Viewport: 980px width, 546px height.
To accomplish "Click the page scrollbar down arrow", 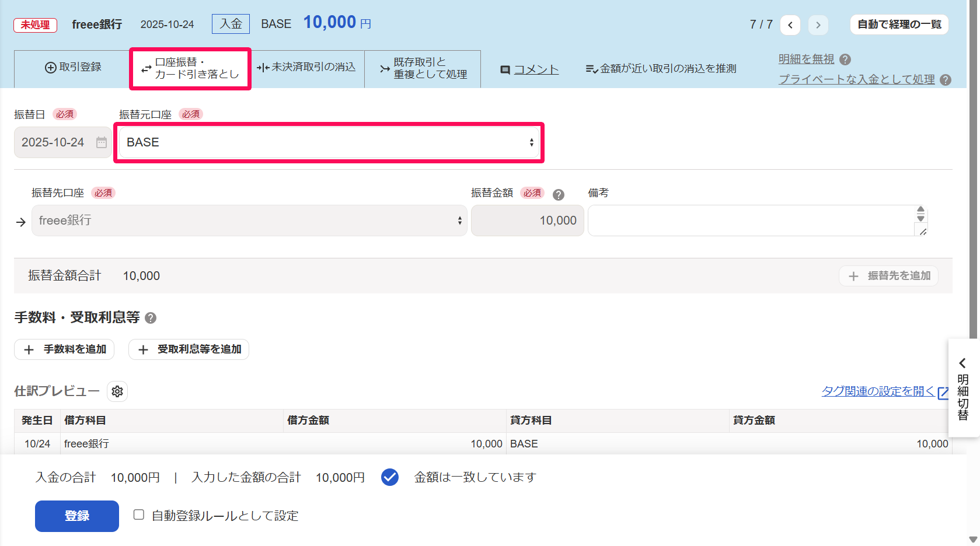I will pos(973,540).
